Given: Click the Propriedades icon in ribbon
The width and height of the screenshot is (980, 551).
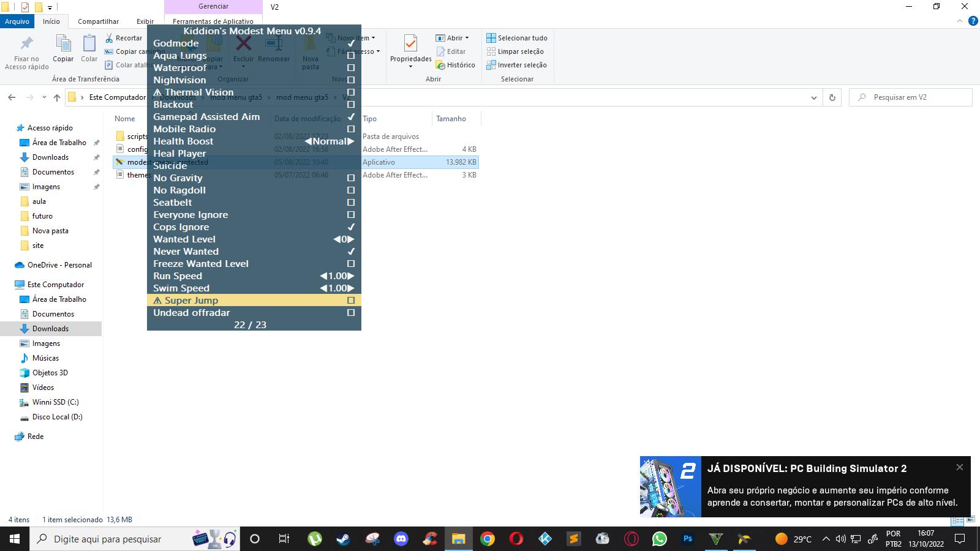Looking at the screenshot, I should (410, 44).
